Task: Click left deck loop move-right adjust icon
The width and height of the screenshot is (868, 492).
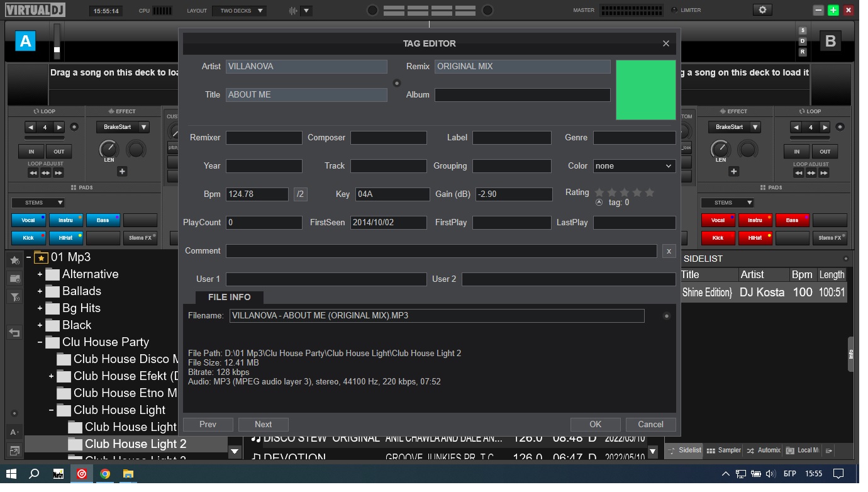Action: [x=58, y=173]
